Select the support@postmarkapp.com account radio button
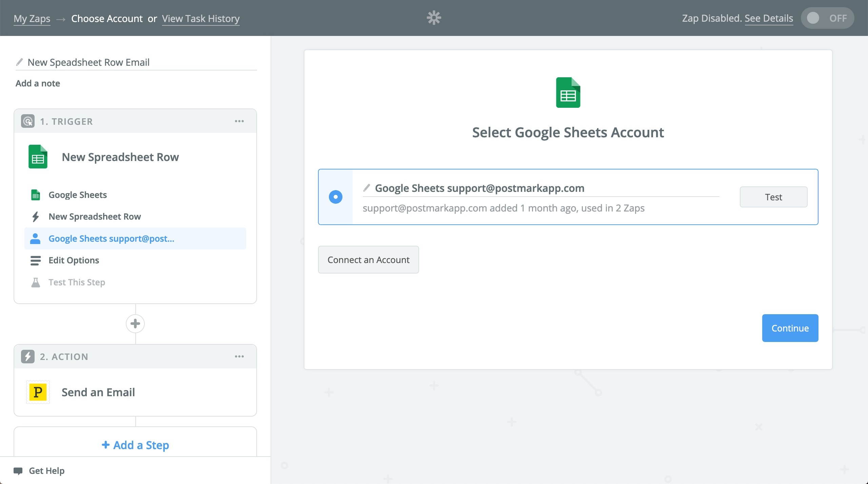 [336, 197]
